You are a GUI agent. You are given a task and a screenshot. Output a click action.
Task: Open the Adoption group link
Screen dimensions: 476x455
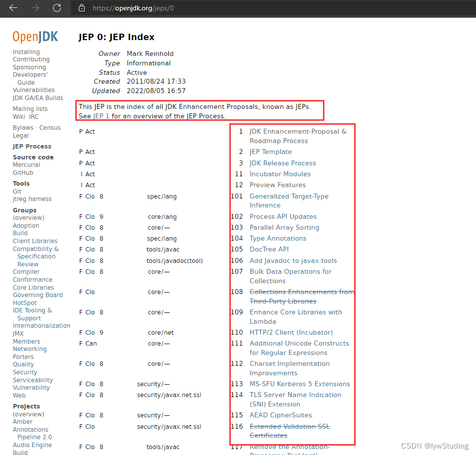coord(26,226)
